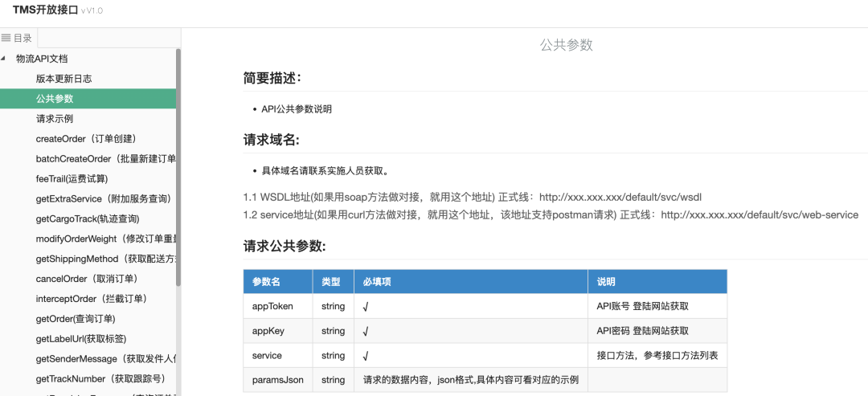Click the sidebar vertical scrollbar

pos(178,168)
